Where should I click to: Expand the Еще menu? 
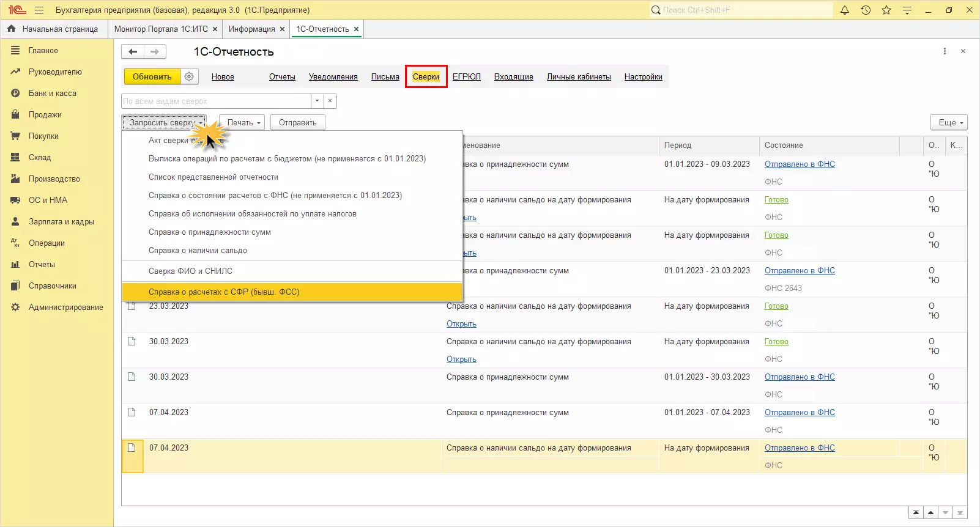pos(949,123)
